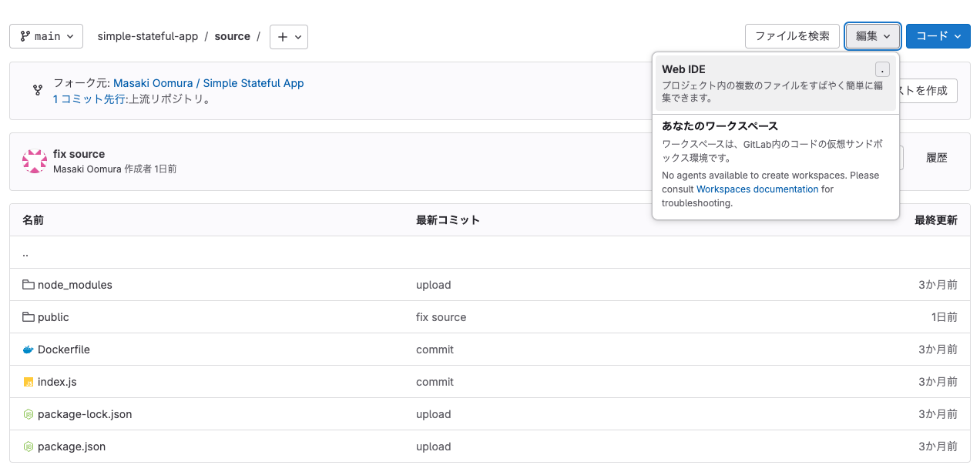Open the package.json file
This screenshot has width=980, height=475.
[x=72, y=447]
